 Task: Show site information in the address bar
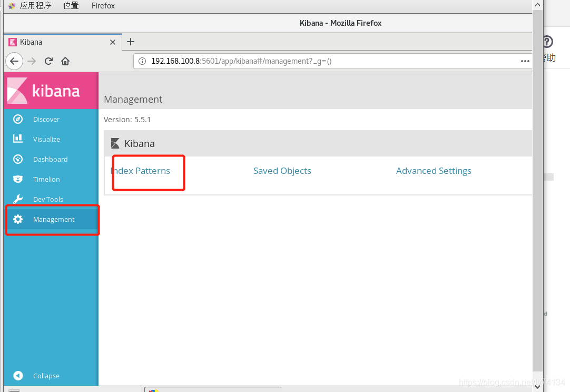(142, 61)
